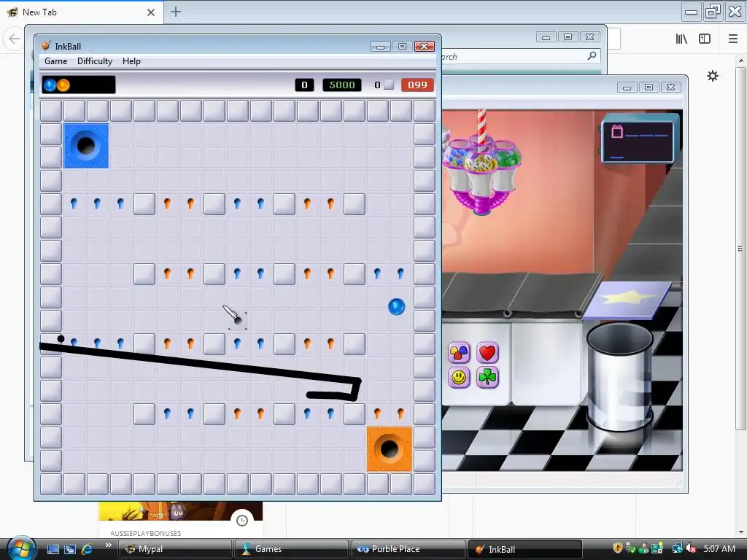Screen dimensions: 747x560
Task: Open the Difficulty menu in InkBall
Action: [x=95, y=61]
